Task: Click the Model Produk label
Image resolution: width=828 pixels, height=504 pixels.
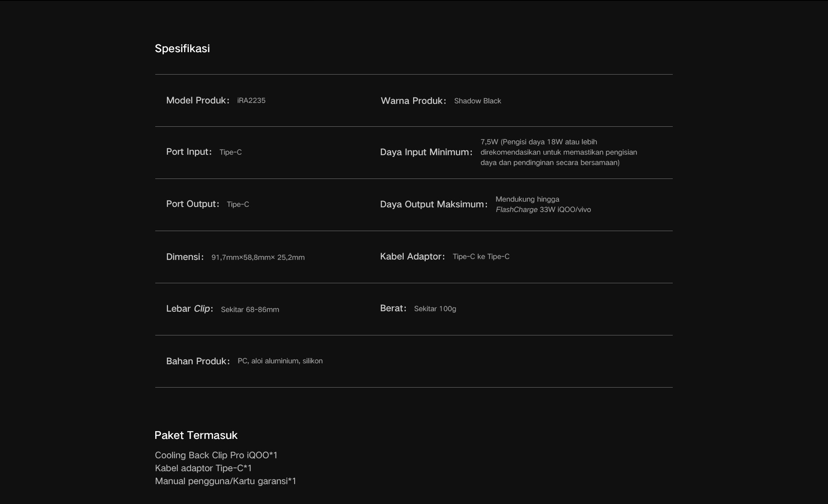Action: [197, 100]
